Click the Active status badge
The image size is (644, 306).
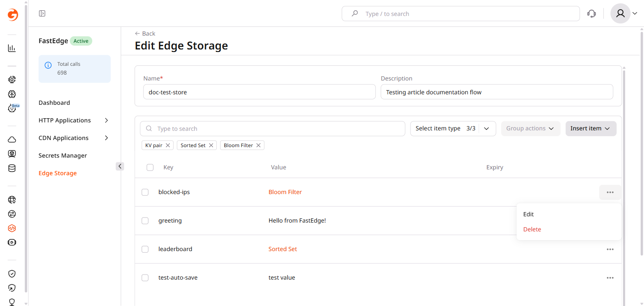(x=81, y=41)
